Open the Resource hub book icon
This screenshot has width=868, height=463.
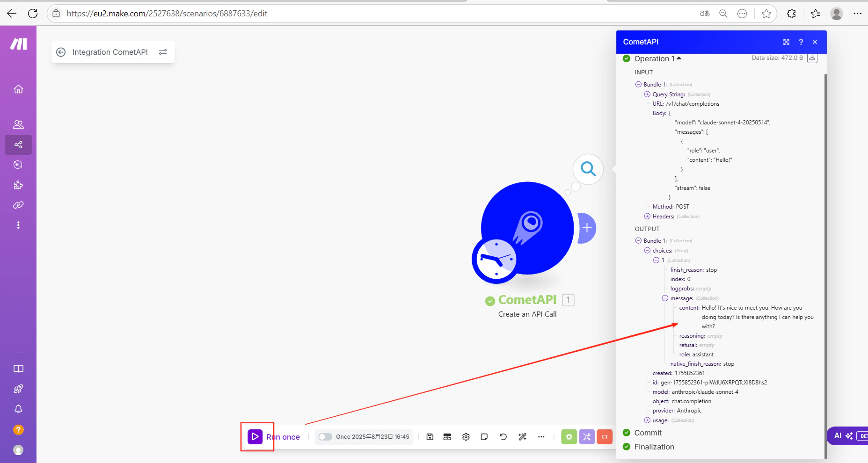pos(18,369)
